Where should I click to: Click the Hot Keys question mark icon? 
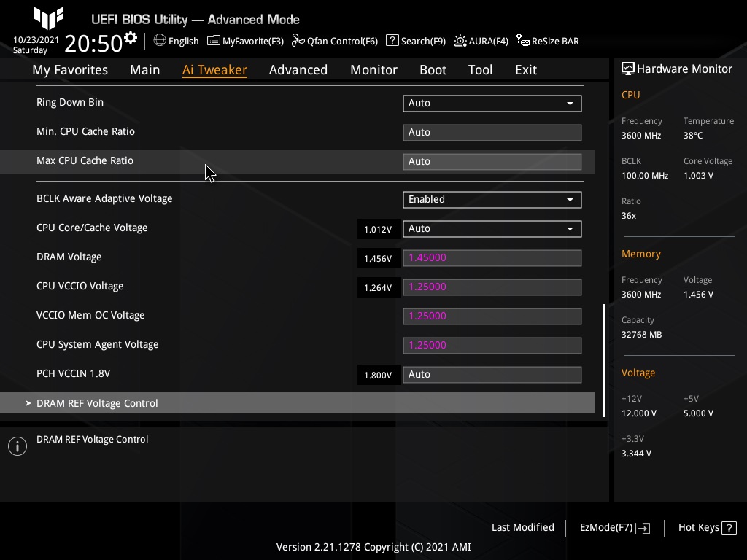[x=729, y=528]
